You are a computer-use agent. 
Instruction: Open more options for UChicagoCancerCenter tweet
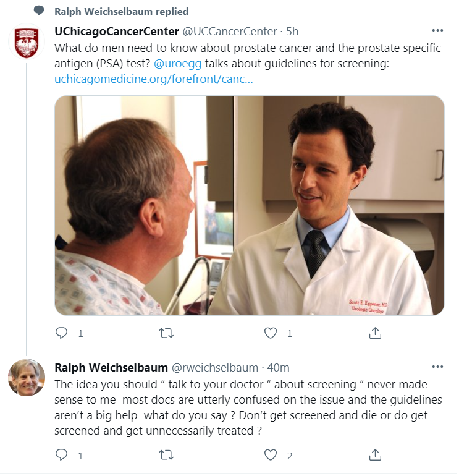(x=437, y=30)
